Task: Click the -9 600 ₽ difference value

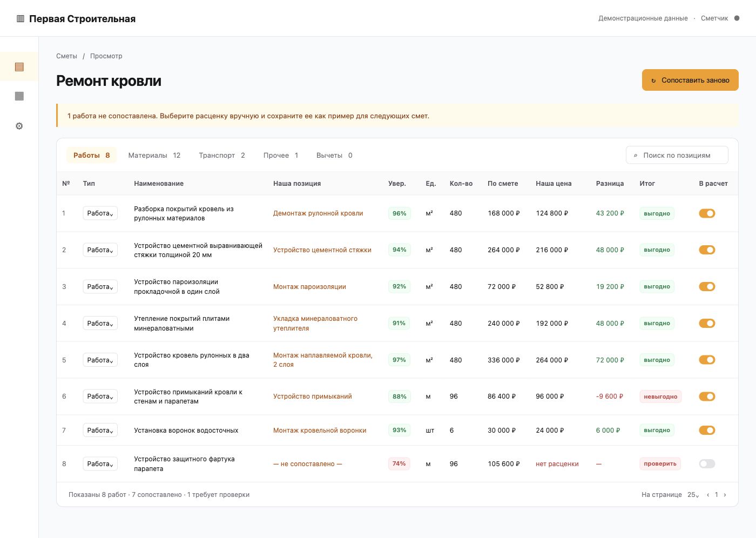Action: 609,396
